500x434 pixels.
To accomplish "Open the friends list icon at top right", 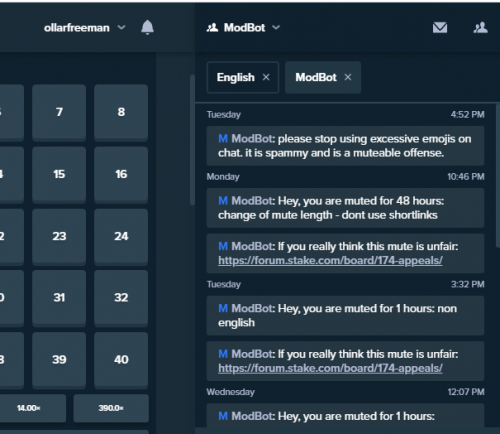I will tap(480, 28).
